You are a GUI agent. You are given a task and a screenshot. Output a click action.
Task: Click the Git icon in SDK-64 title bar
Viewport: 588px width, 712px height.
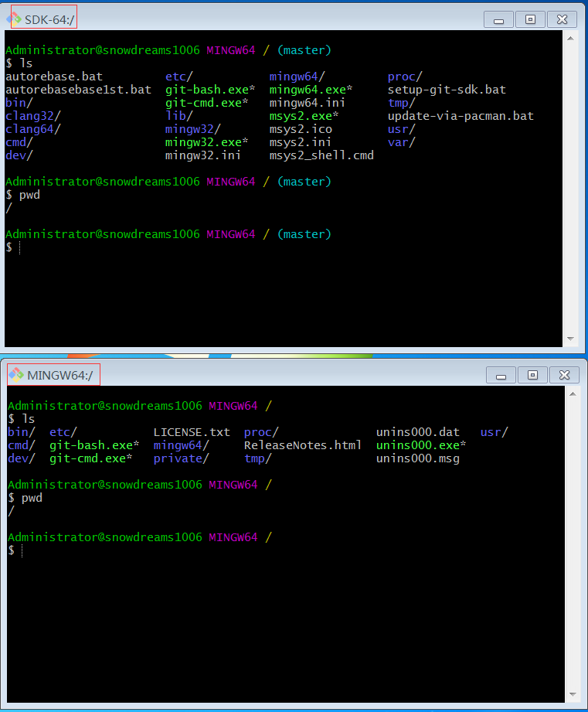point(14,19)
